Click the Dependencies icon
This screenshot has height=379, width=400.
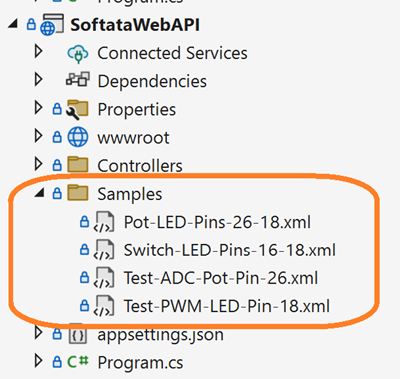pos(78,79)
